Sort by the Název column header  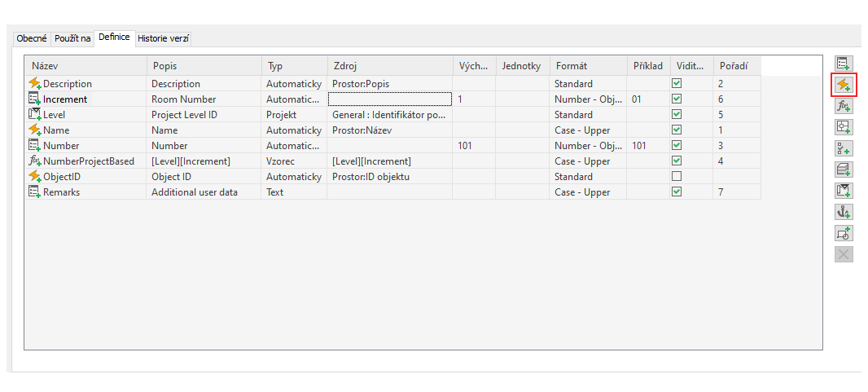[85, 66]
